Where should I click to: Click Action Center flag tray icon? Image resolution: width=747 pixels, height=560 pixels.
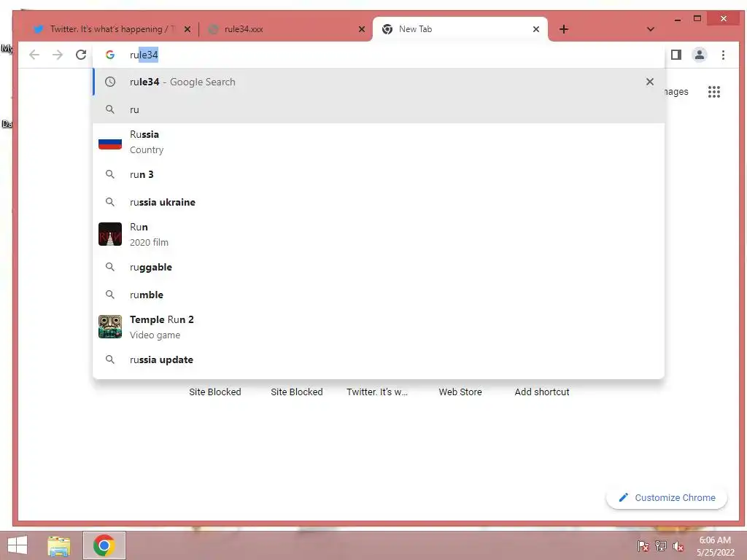coord(643,546)
